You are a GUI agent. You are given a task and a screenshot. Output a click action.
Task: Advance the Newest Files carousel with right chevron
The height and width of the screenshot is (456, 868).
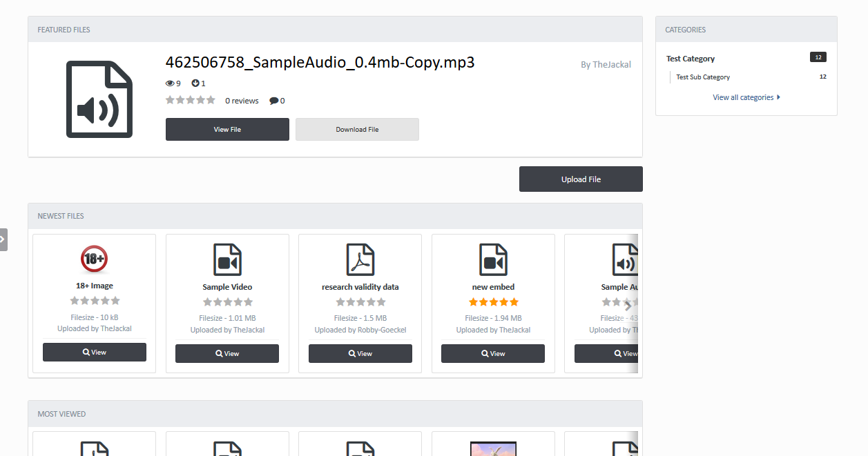(x=628, y=306)
